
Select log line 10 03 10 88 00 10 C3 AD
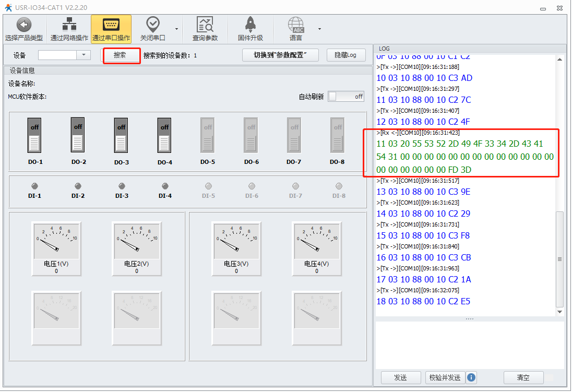point(424,78)
